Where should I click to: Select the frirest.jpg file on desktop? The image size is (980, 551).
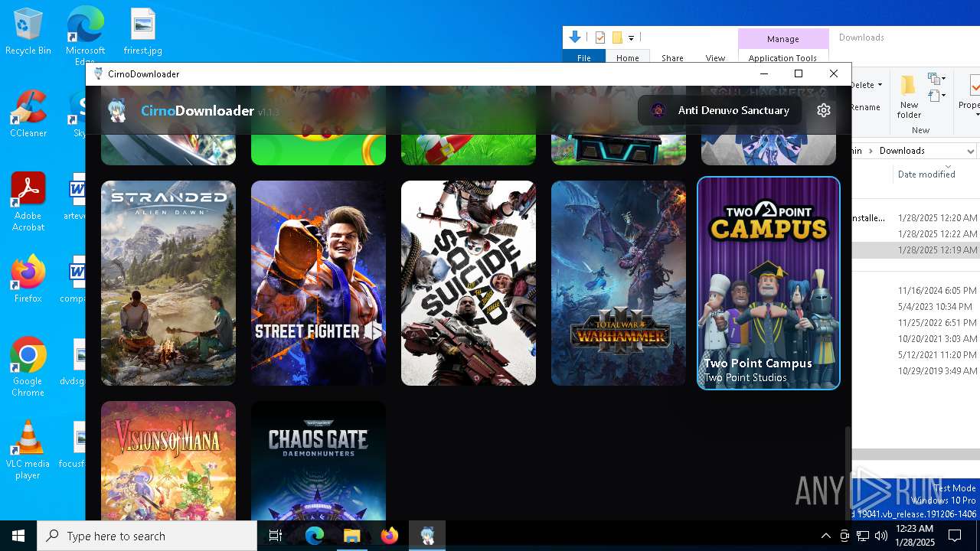coord(143,32)
